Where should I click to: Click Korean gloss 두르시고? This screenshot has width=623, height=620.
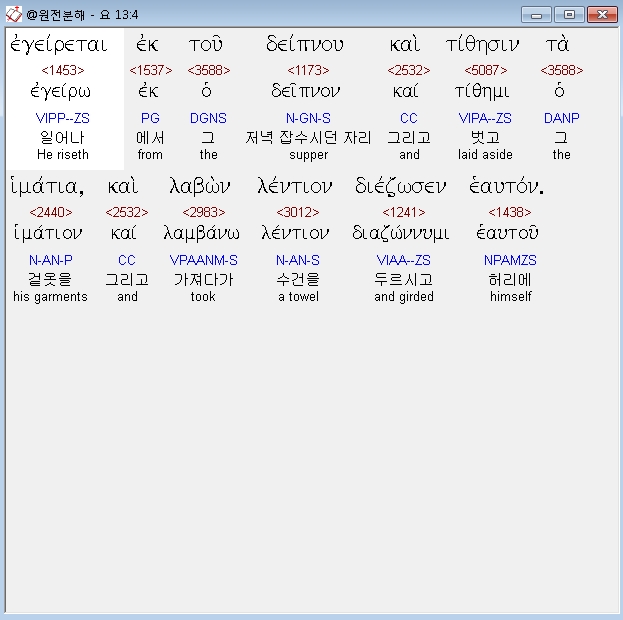404,279
